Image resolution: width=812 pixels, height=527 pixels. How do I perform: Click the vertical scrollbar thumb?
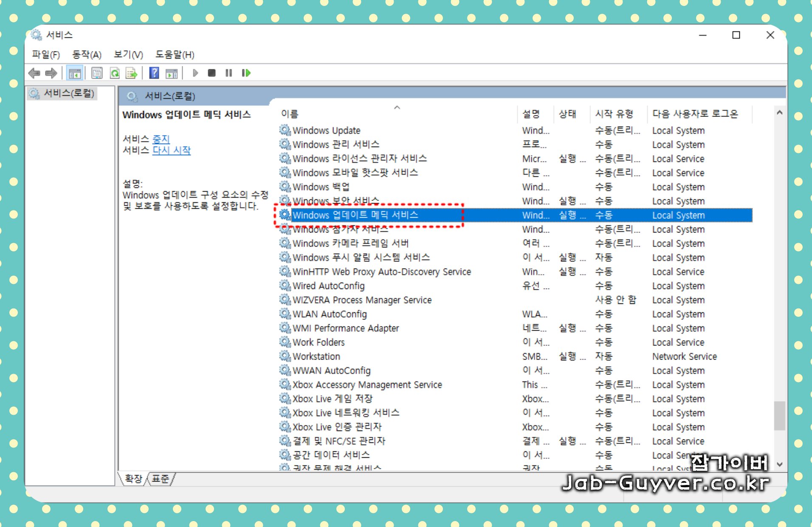[779, 416]
